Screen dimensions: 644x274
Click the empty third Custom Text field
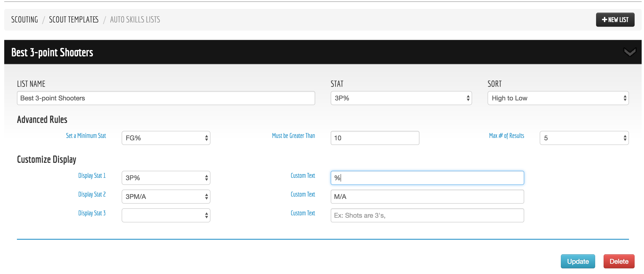[427, 215]
